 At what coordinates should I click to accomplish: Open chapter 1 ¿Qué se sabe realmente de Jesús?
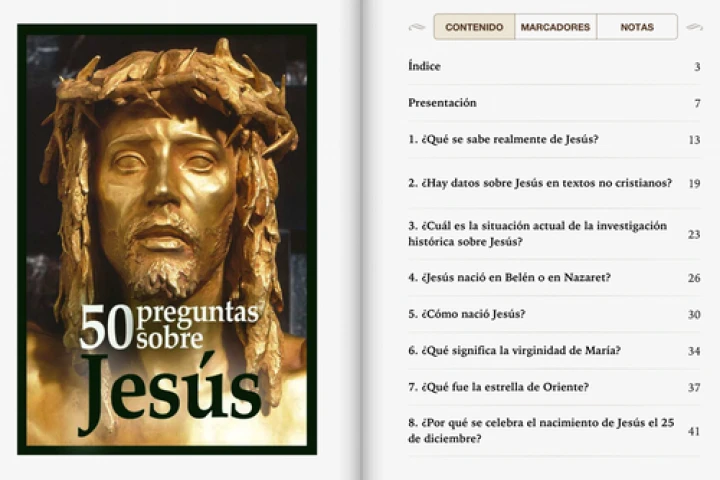pos(503,140)
